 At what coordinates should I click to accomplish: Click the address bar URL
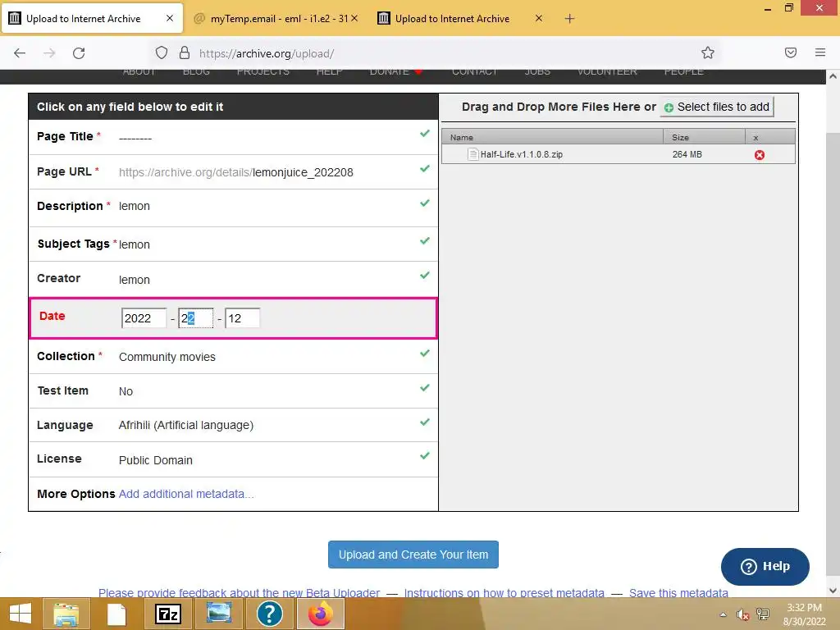point(267,53)
